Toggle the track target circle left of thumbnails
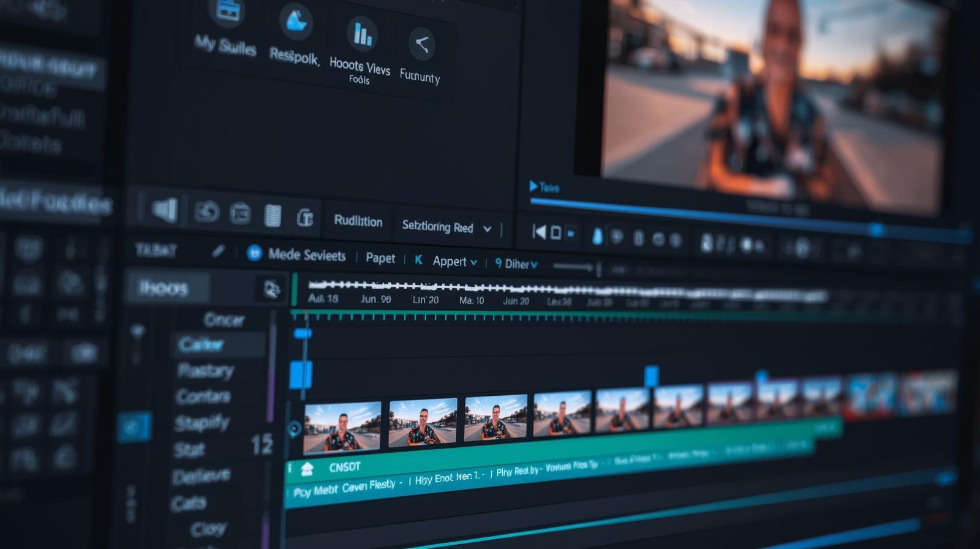This screenshot has width=980, height=549. pos(295,429)
